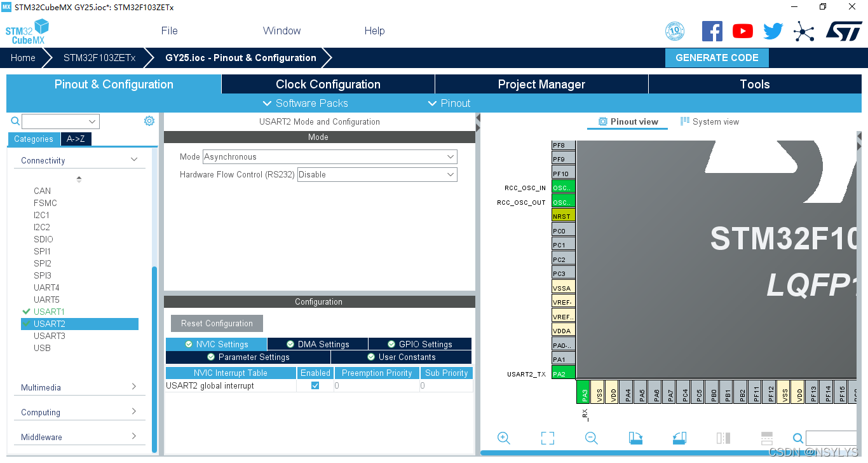Open the Window menu
Viewport: 868px width, 463px height.
282,31
